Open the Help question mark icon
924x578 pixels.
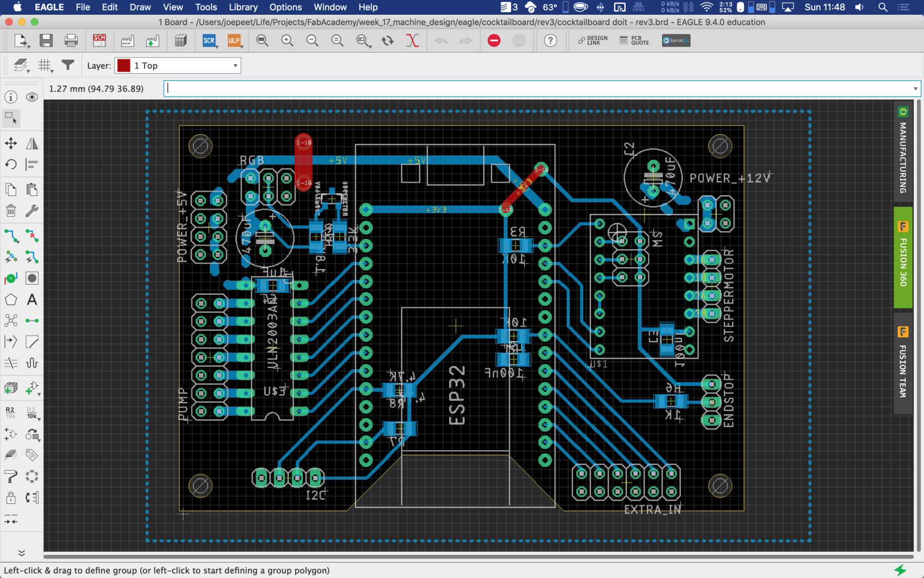coord(550,41)
